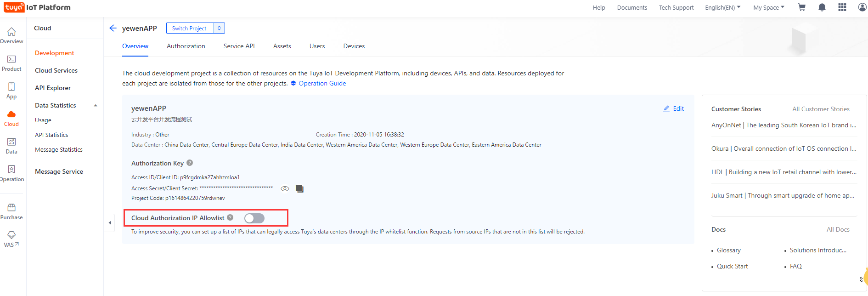
Task: Open Usage under Data Statistics
Action: click(43, 120)
